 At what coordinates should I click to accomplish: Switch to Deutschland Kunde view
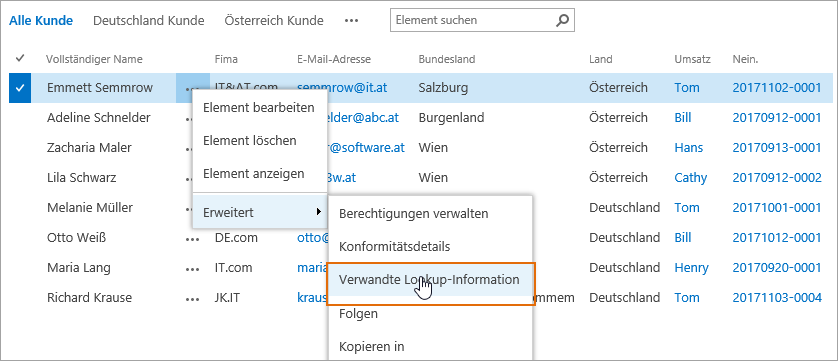149,21
